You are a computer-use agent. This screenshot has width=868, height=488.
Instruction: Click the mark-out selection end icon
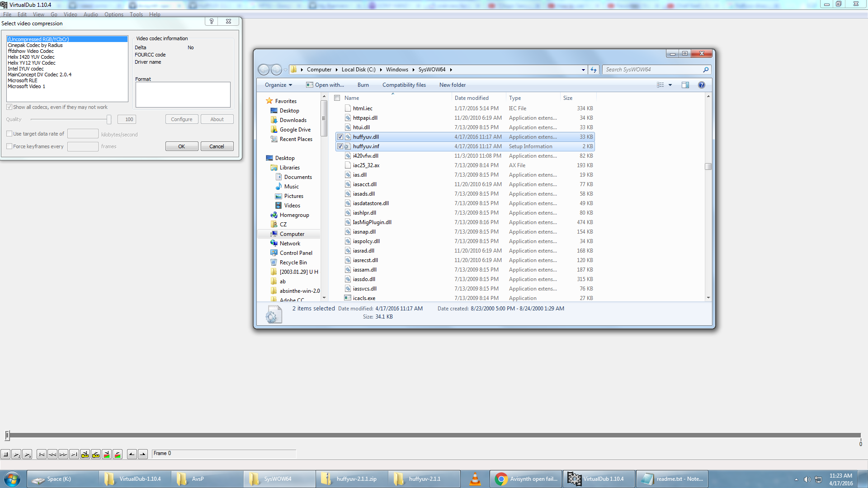tap(143, 455)
